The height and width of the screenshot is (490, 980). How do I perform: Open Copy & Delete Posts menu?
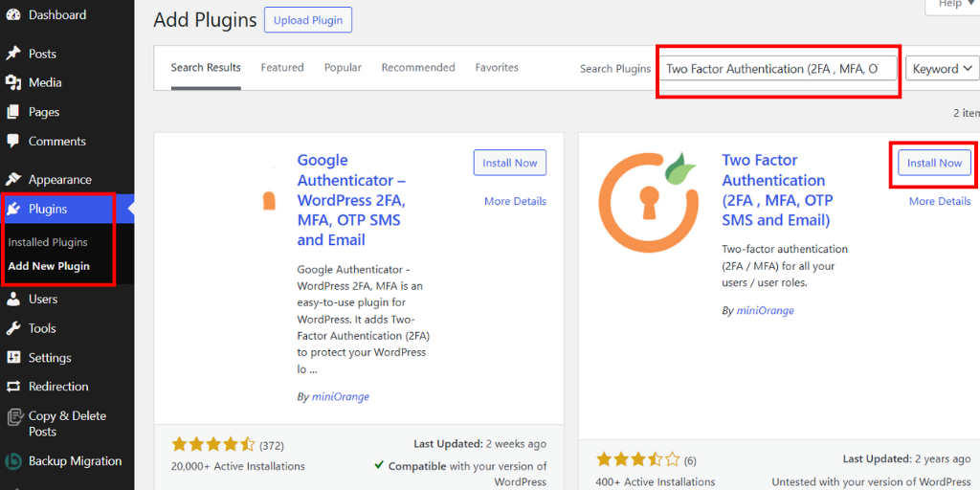tap(68, 424)
